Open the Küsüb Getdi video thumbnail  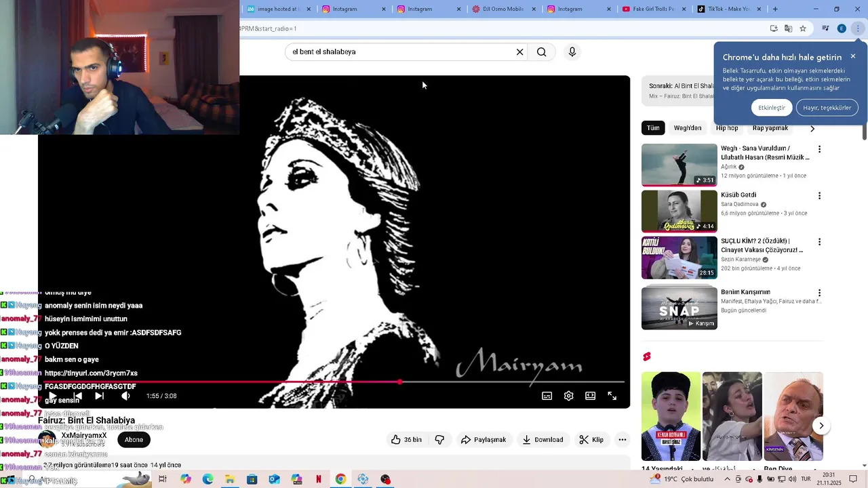click(x=679, y=211)
